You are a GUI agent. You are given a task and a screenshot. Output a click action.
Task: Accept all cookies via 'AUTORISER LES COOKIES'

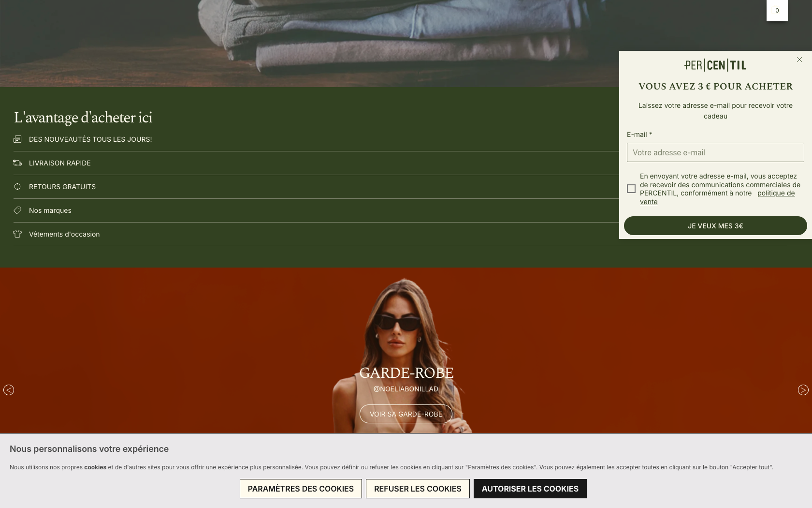(530, 489)
